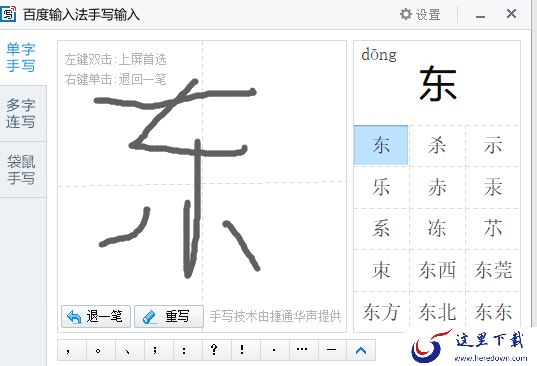The image size is (537, 366).
Task: Expand punctuation panel with up chevron
Action: pos(361,350)
